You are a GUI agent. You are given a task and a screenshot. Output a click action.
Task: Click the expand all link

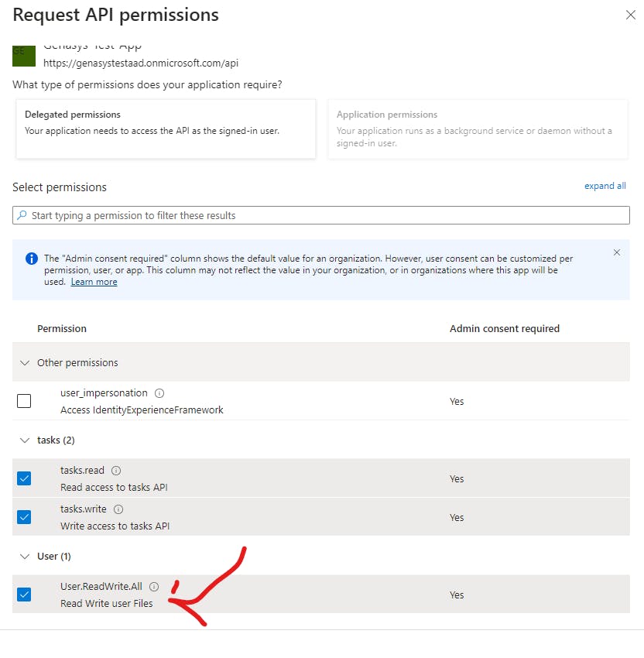pos(605,186)
